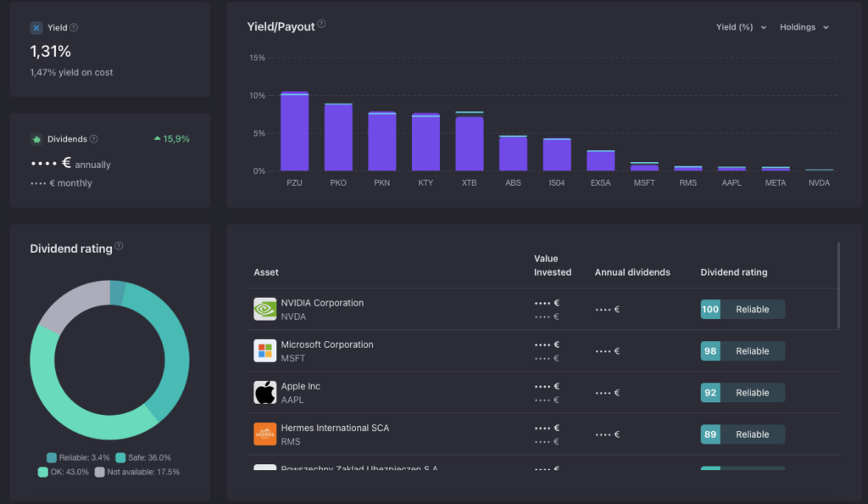Click the Yield percent icon

[36, 28]
